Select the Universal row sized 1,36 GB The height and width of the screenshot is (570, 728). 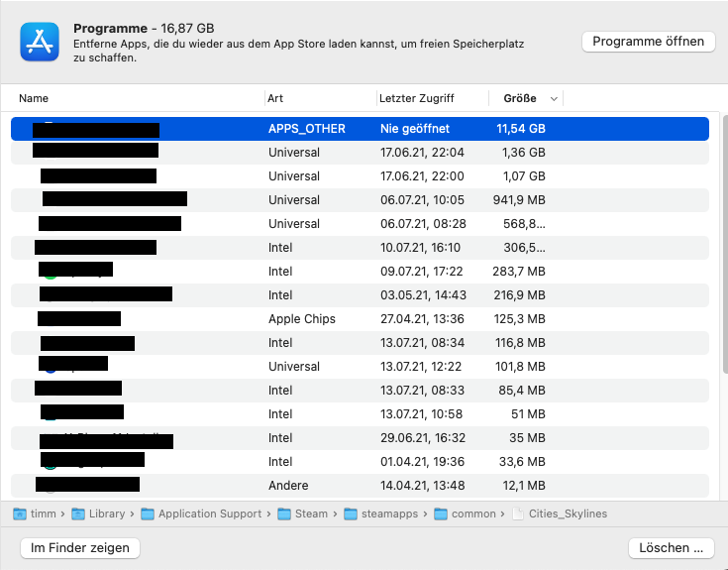(360, 153)
